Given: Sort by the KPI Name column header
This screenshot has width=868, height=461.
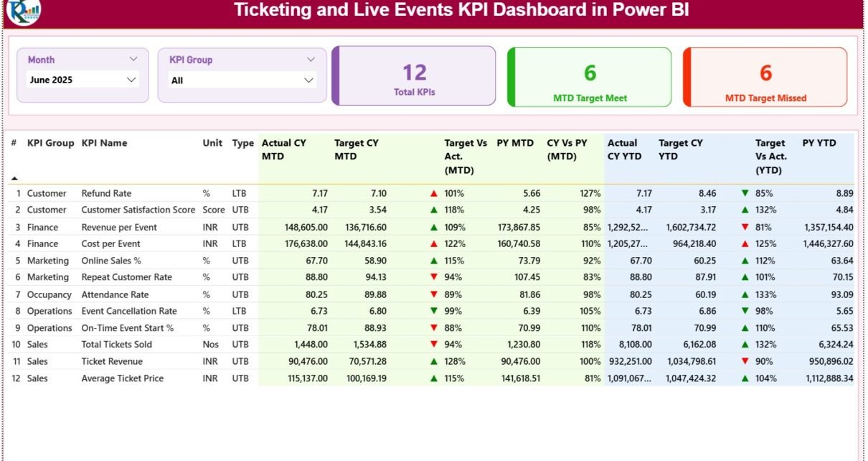Looking at the screenshot, I should pos(104,143).
